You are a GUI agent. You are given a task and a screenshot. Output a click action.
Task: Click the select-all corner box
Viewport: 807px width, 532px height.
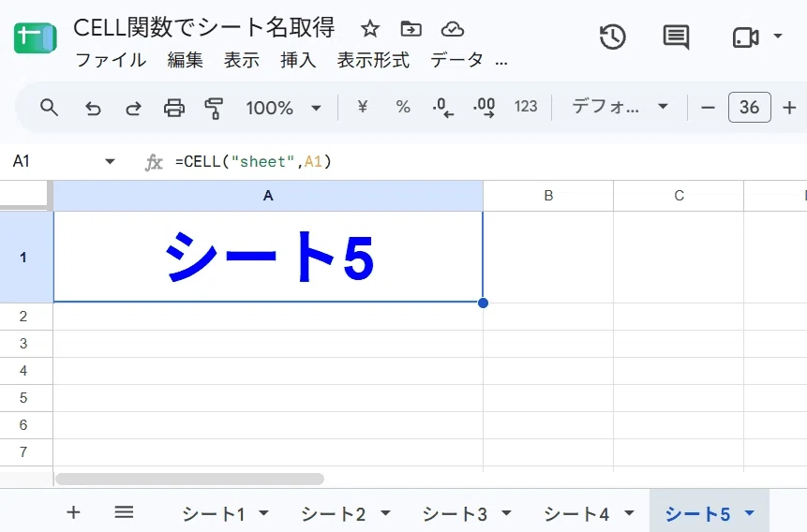24,195
